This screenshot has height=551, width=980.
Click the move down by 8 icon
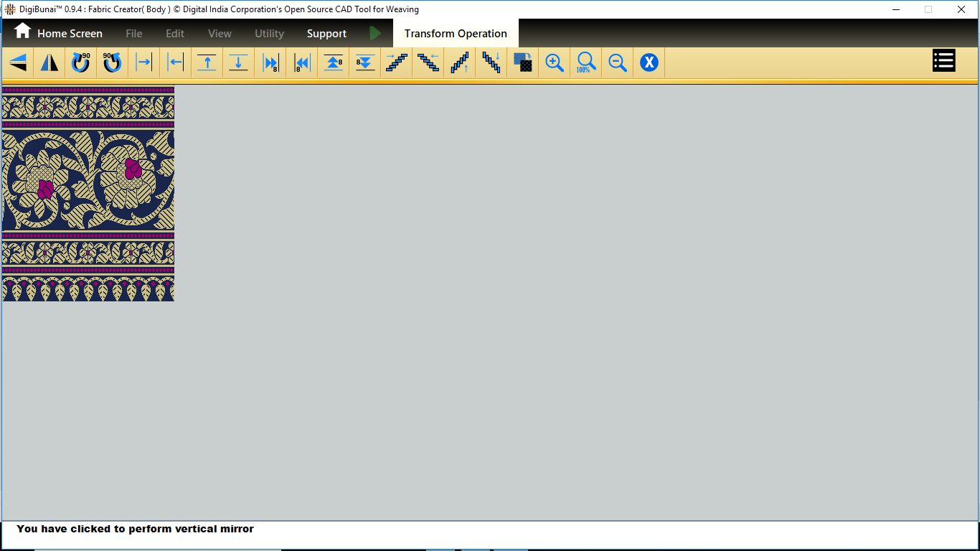coord(365,63)
